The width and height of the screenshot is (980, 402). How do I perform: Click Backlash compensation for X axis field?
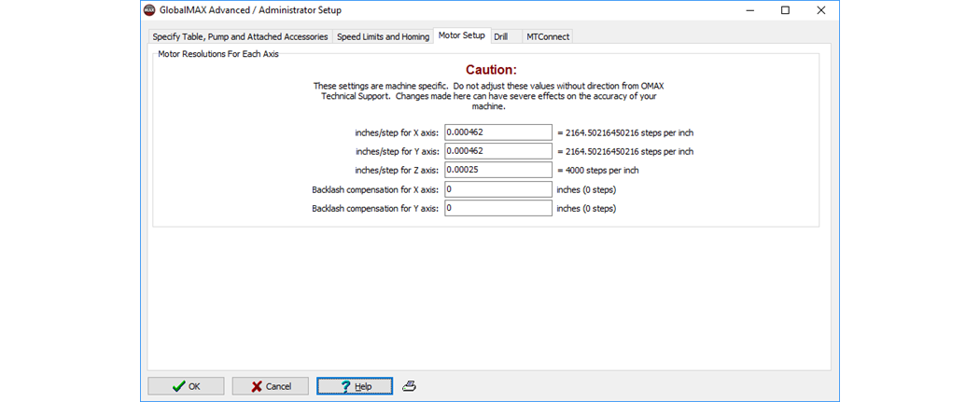point(498,189)
